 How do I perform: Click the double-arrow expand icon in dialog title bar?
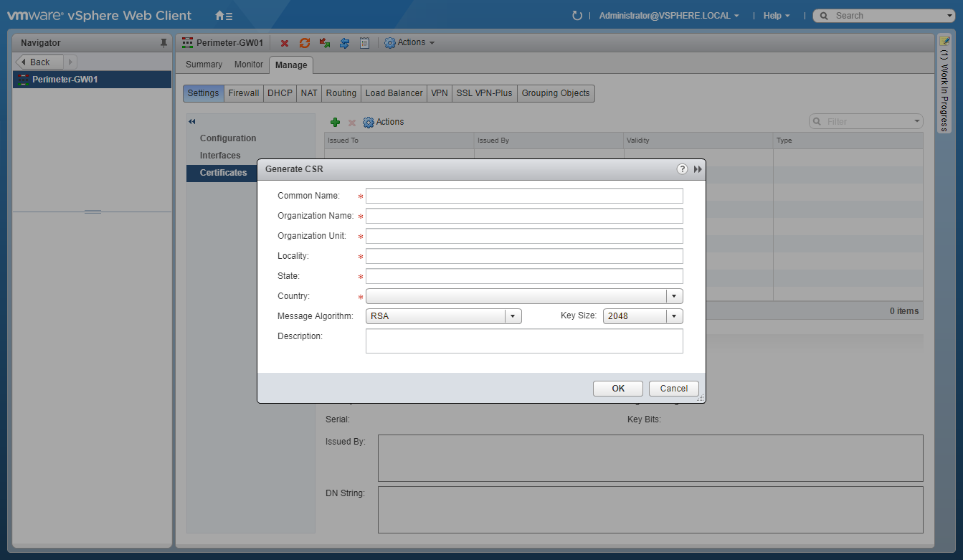pyautogui.click(x=698, y=169)
